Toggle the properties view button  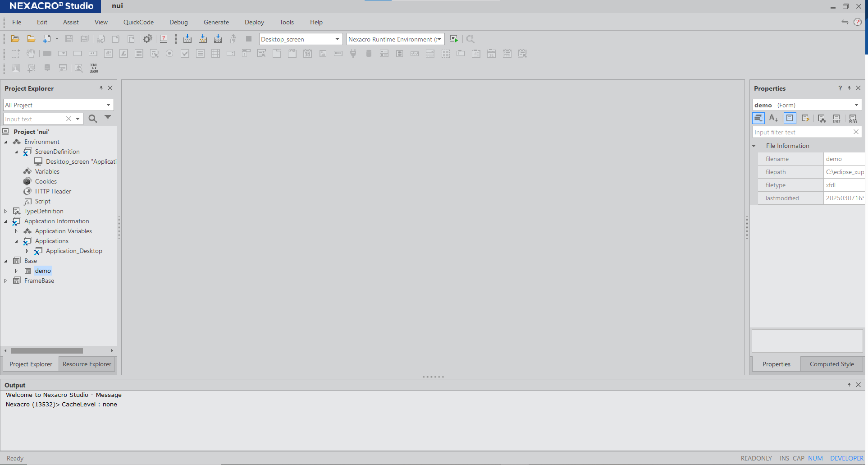click(790, 119)
